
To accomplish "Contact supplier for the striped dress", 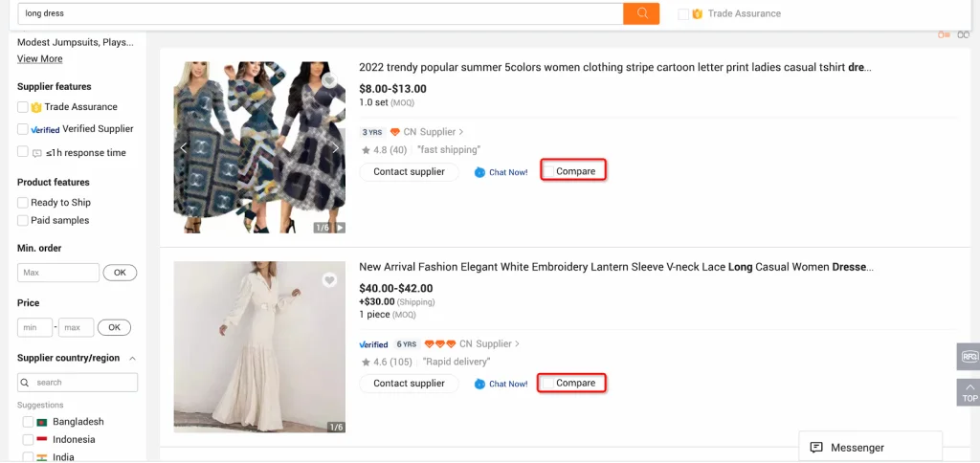I will 409,172.
